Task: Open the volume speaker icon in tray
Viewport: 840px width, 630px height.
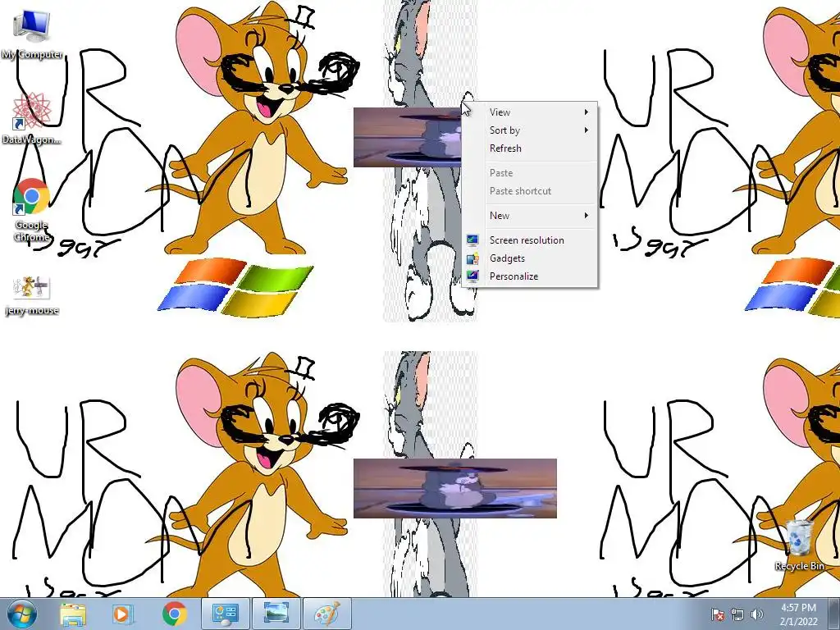Action: [x=756, y=614]
